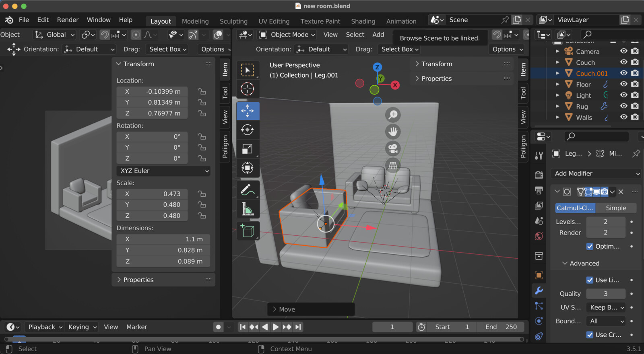Open the Add menu in the viewport header

click(378, 35)
